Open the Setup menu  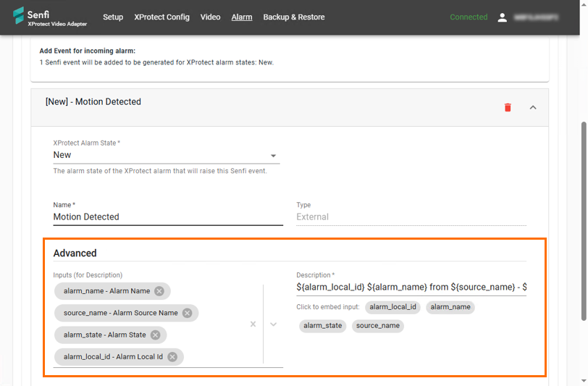coord(113,17)
